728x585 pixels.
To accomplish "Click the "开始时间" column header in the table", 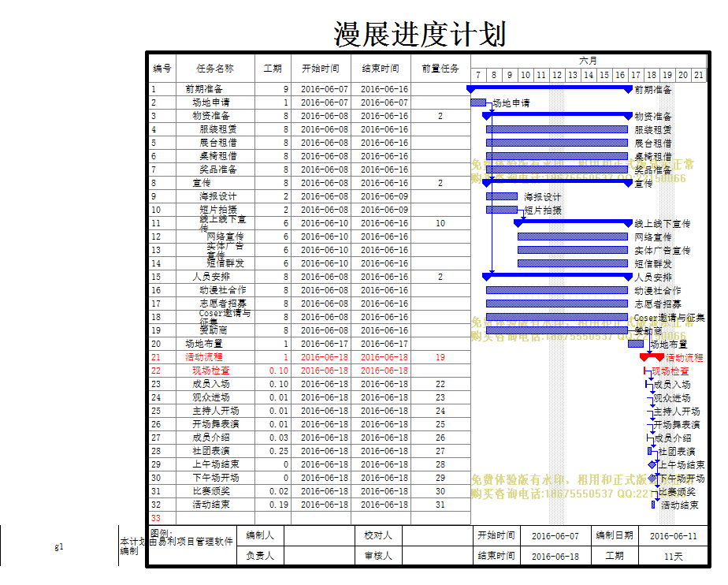I will pyautogui.click(x=321, y=69).
